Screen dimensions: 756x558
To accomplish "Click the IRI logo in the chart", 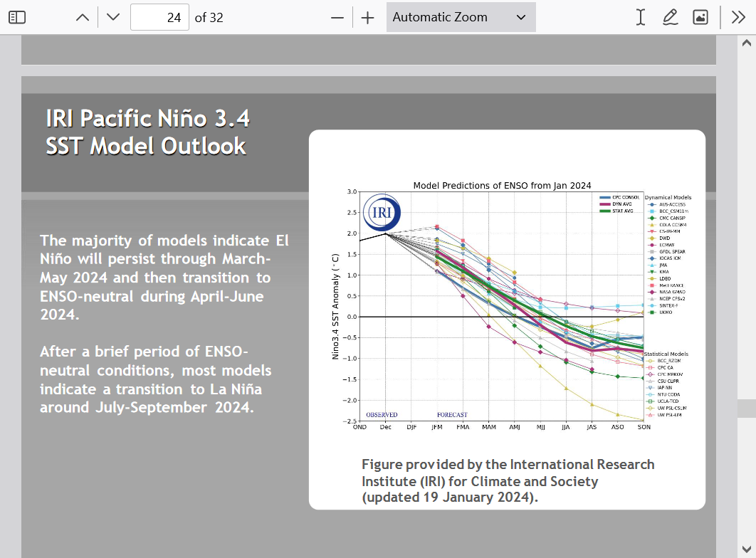I will [x=382, y=213].
